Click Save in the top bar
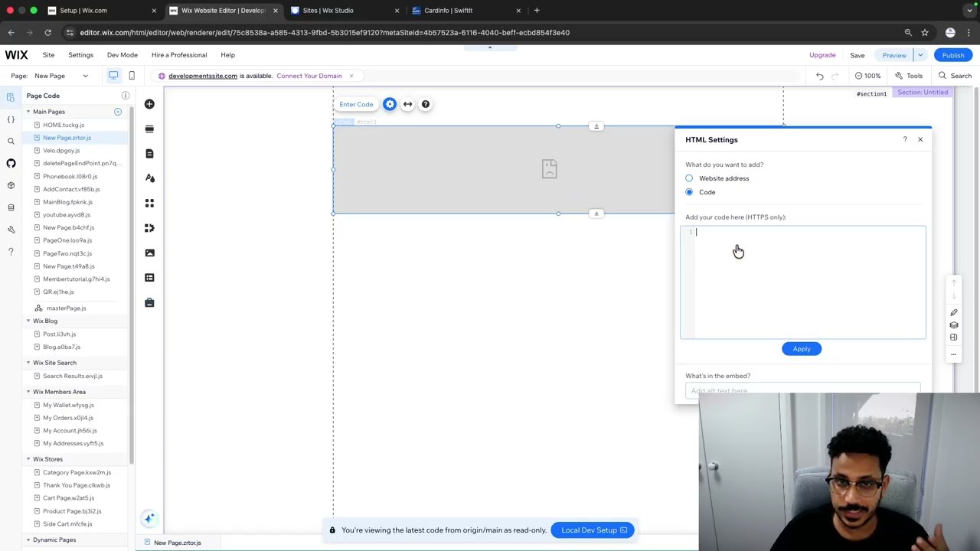The image size is (980, 551). coord(857,55)
